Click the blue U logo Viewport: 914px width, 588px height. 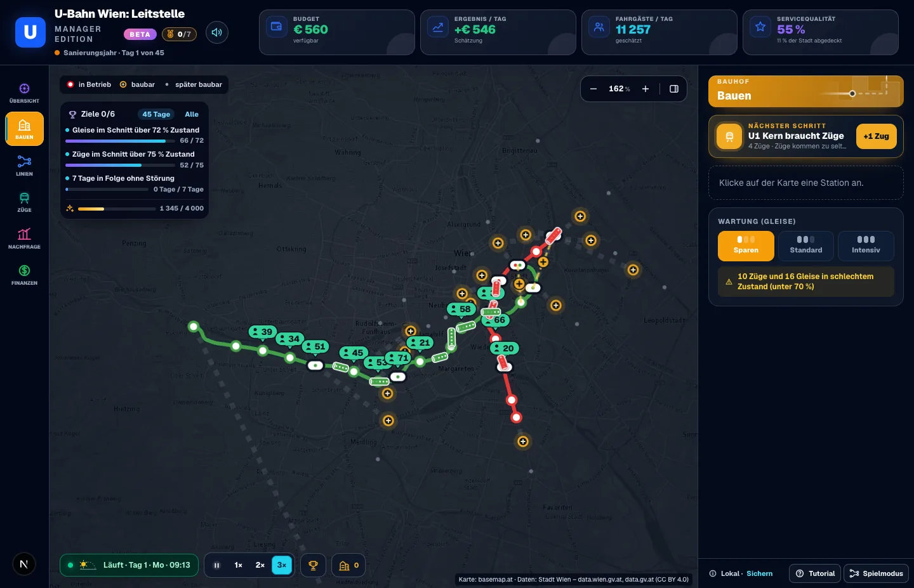[x=30, y=32]
